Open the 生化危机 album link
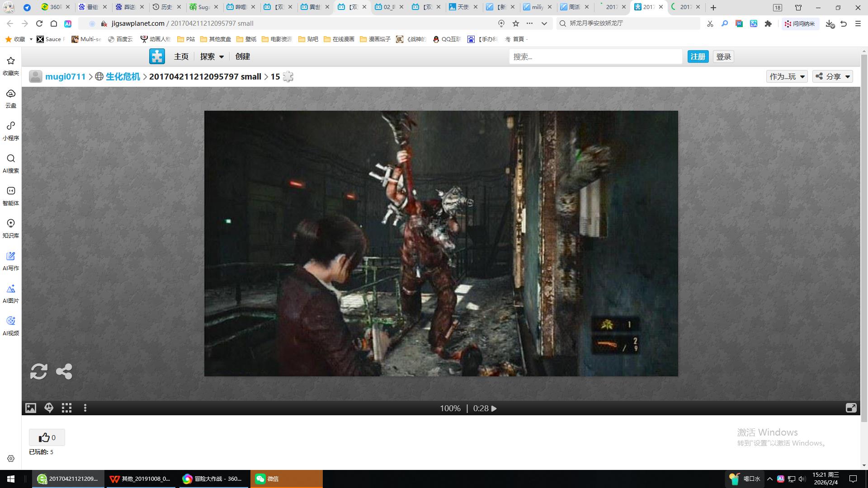This screenshot has width=868, height=488. 123,76
